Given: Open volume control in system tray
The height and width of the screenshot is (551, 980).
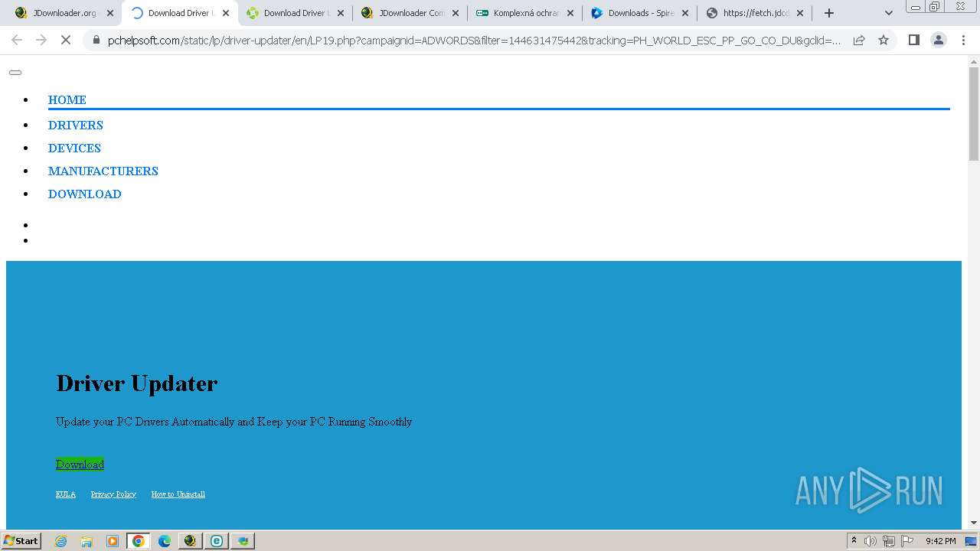Looking at the screenshot, I should point(871,541).
